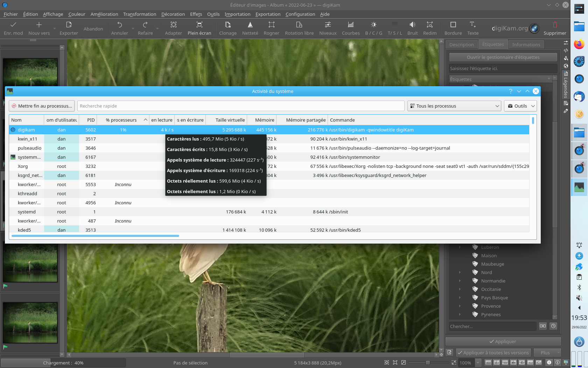Open Firefox from the KDE panel

pos(579,44)
